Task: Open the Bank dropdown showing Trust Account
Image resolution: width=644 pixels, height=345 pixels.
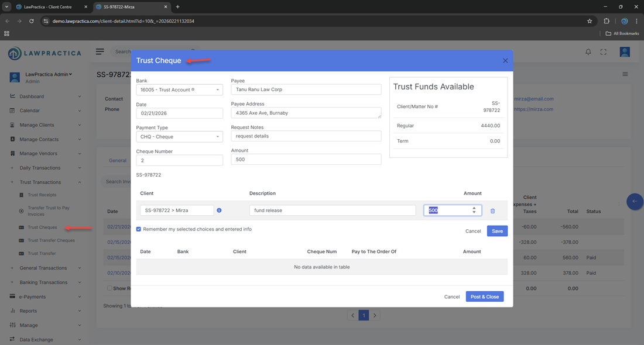Action: [x=179, y=90]
